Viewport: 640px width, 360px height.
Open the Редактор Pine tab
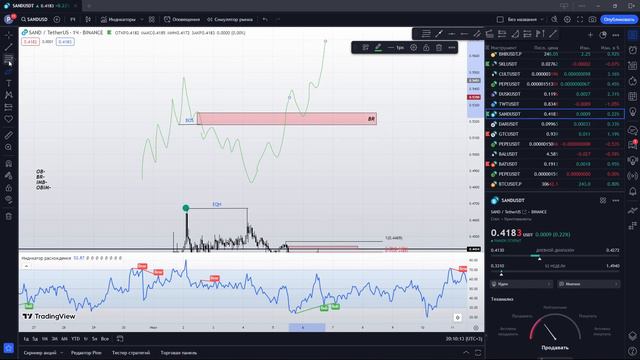pyautogui.click(x=86, y=353)
